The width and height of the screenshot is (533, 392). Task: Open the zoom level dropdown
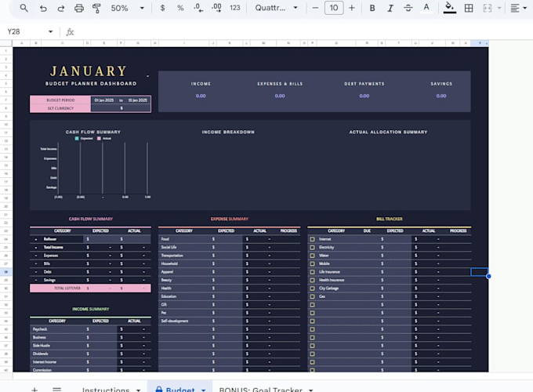click(x=125, y=8)
